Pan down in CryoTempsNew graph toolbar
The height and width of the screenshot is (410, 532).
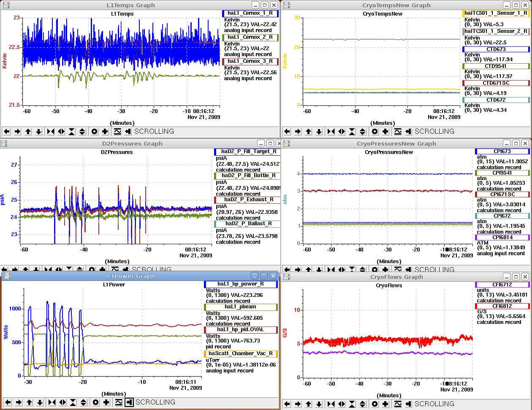[319, 132]
